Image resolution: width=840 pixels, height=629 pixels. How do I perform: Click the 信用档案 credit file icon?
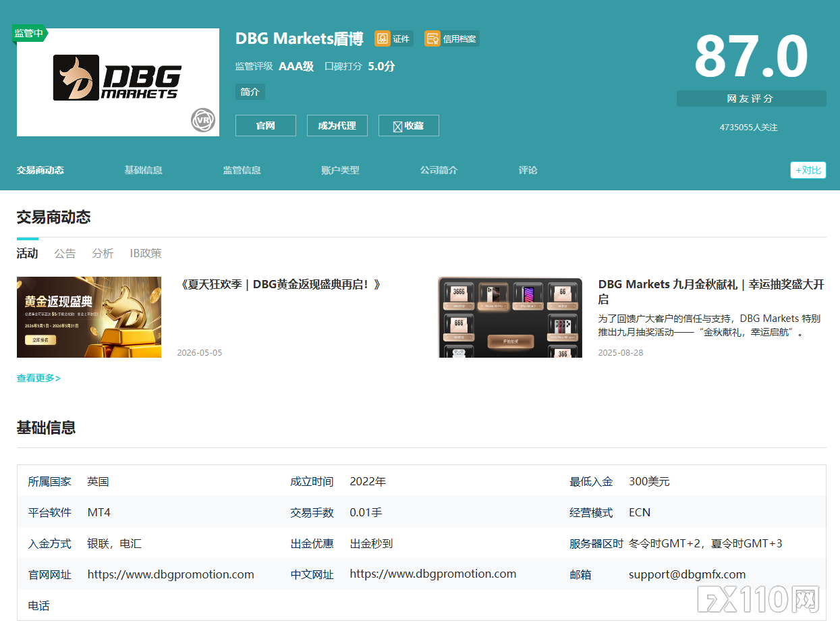pos(432,38)
